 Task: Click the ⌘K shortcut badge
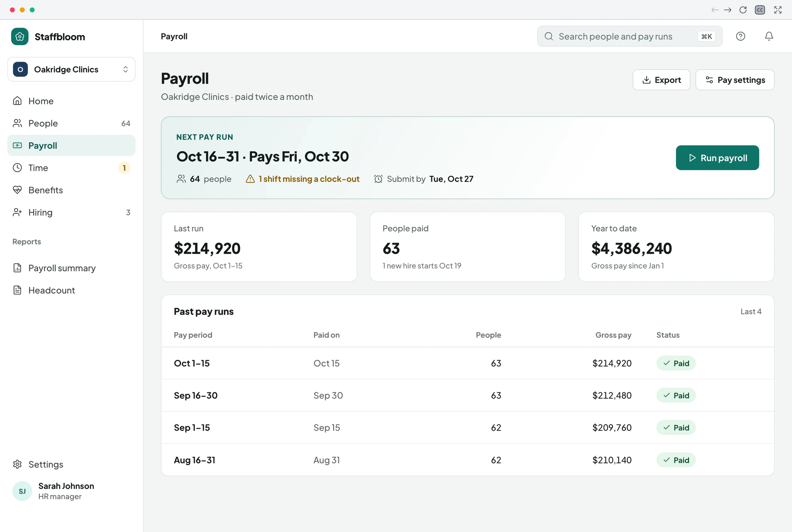[706, 36]
